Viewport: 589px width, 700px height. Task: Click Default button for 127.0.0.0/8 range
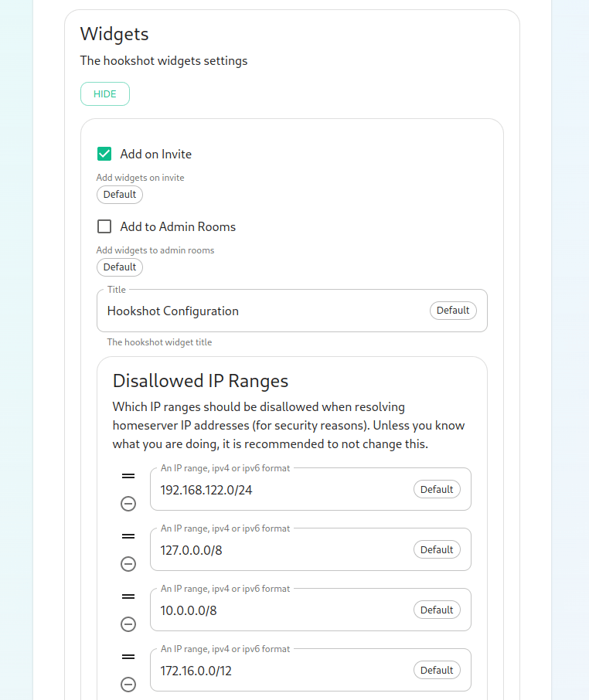point(437,549)
